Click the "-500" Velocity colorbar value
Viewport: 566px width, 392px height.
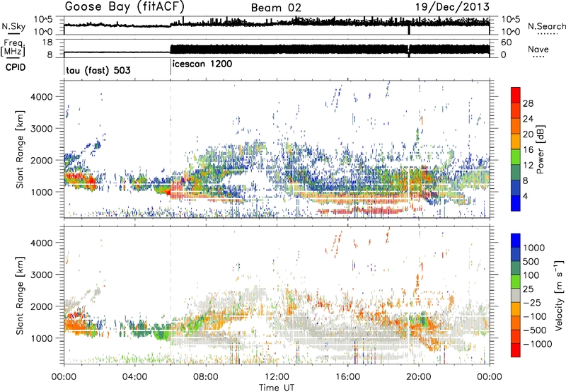(535, 330)
